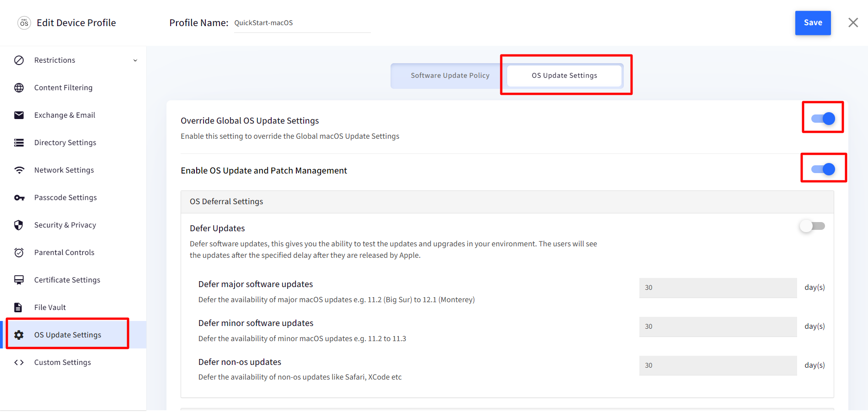Open Custom Settings section
The image size is (868, 413).
coord(73,362)
